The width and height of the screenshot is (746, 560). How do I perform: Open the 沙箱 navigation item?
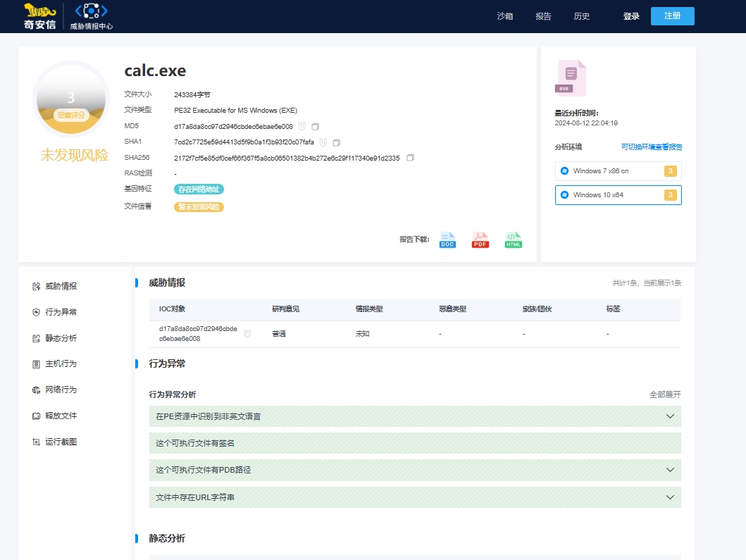pos(505,16)
